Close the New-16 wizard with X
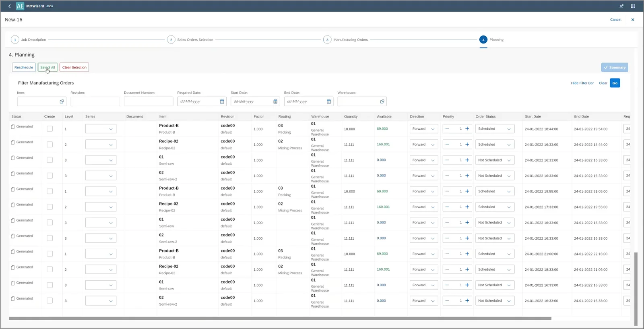Image resolution: width=644 pixels, height=329 pixels. coord(633,19)
